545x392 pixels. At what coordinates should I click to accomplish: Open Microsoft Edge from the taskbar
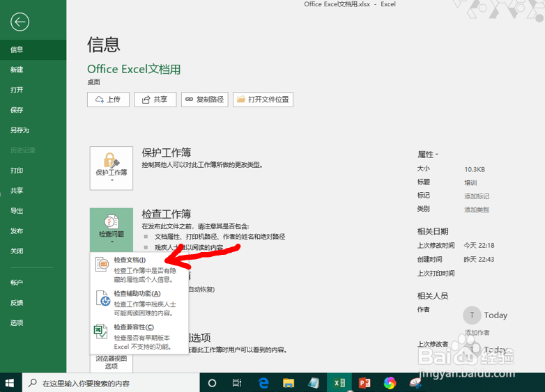point(263,383)
